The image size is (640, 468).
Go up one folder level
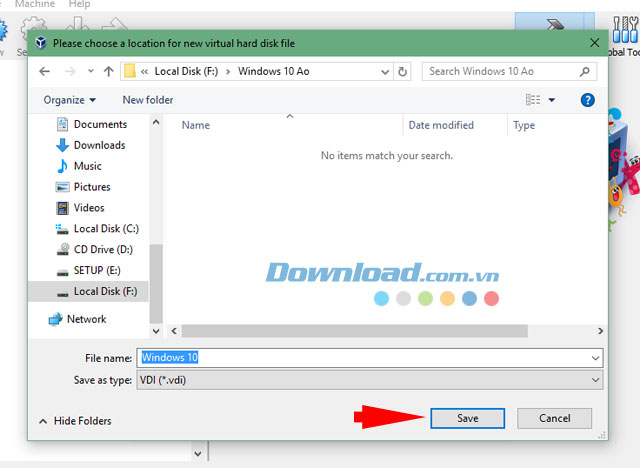click(x=109, y=71)
